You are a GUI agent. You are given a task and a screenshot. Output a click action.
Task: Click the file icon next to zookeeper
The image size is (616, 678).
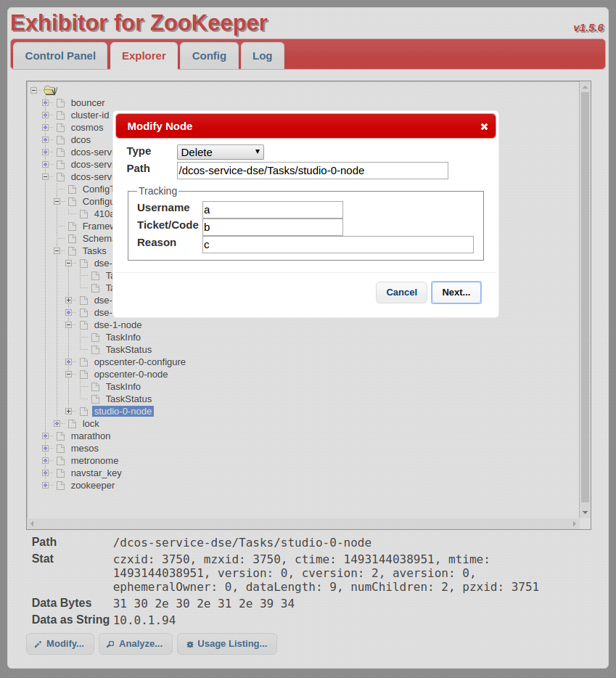pyautogui.click(x=60, y=486)
